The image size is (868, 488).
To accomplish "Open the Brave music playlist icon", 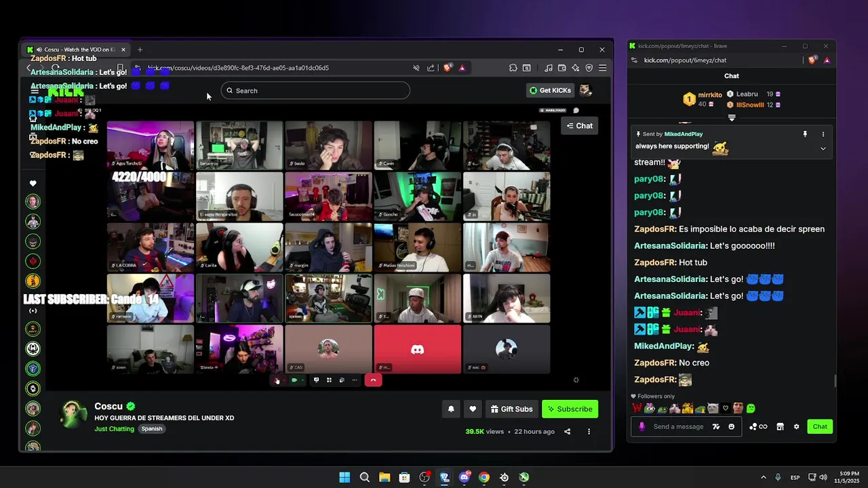I will click(x=548, y=68).
